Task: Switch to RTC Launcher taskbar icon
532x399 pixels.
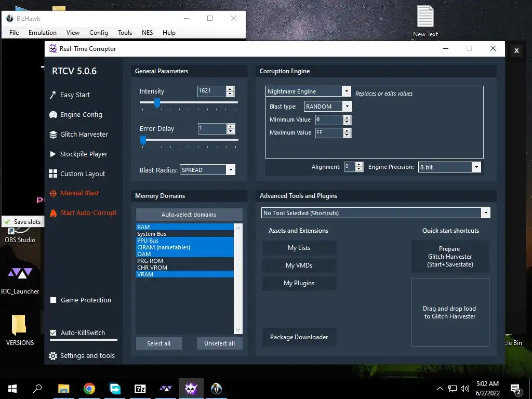Action: point(166,389)
